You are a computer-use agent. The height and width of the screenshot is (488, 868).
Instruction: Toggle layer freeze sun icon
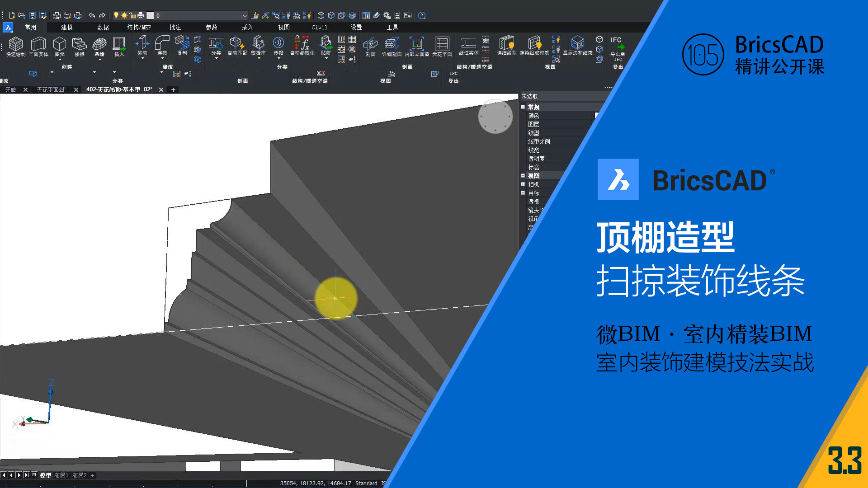(124, 15)
